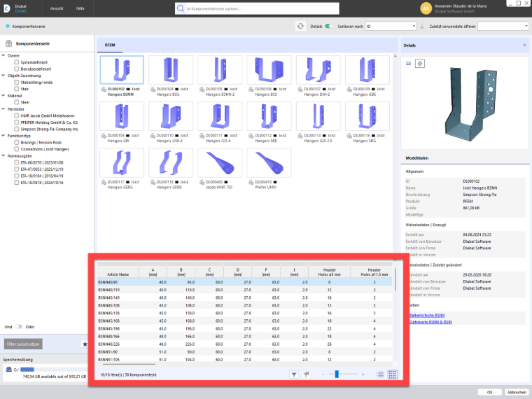Collapse the Funktionstyp filter group

pyautogui.click(x=3, y=136)
